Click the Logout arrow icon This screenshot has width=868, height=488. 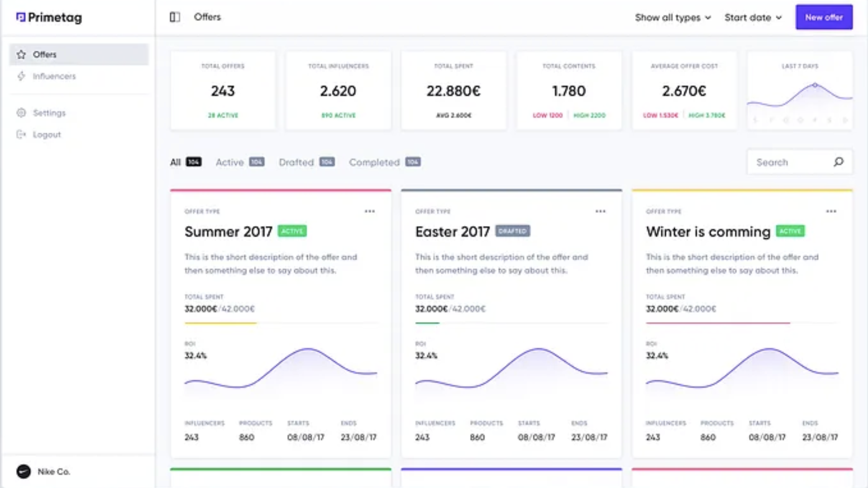[21, 135]
